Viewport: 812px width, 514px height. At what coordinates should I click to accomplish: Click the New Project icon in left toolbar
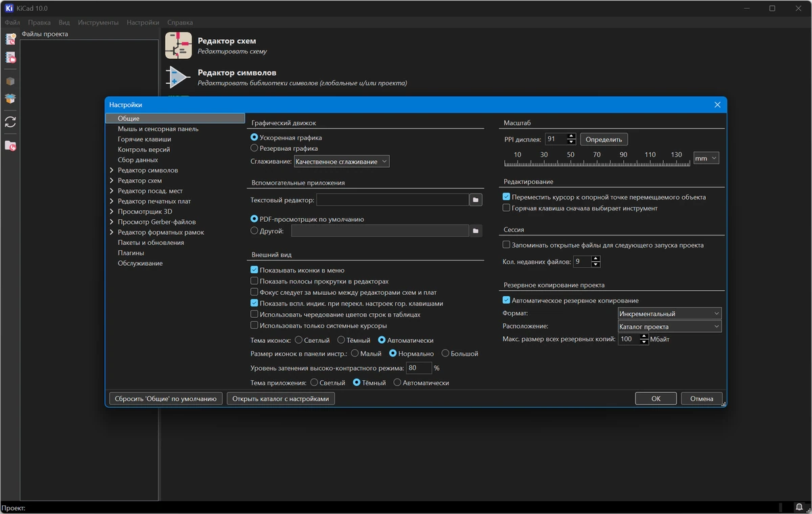click(10, 39)
